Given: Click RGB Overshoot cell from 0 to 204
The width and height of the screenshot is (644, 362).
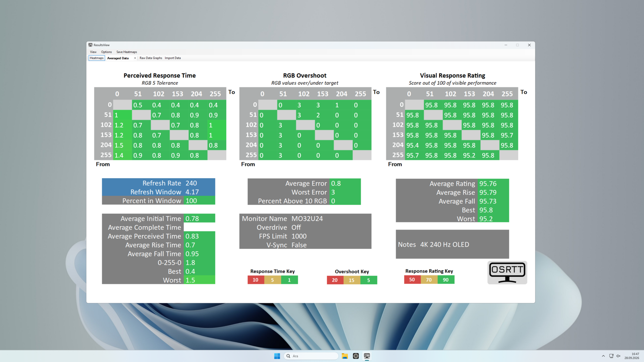Looking at the screenshot, I should tap(343, 105).
